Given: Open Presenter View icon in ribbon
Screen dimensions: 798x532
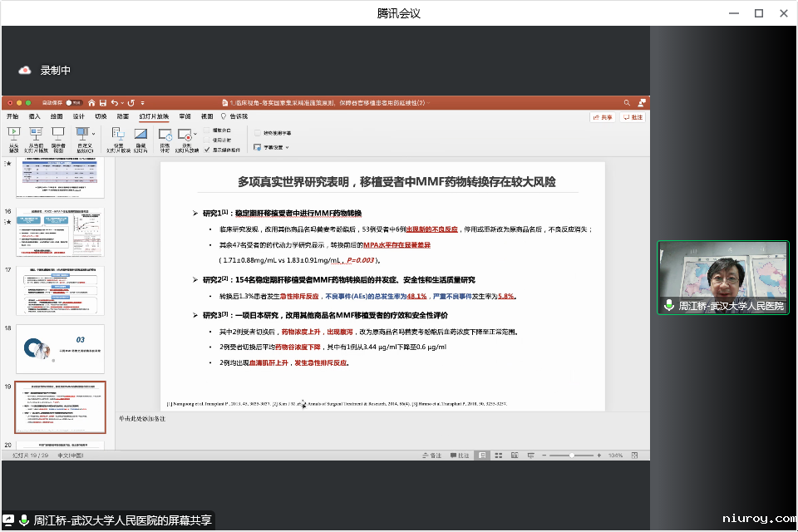Looking at the screenshot, I should tap(58, 132).
